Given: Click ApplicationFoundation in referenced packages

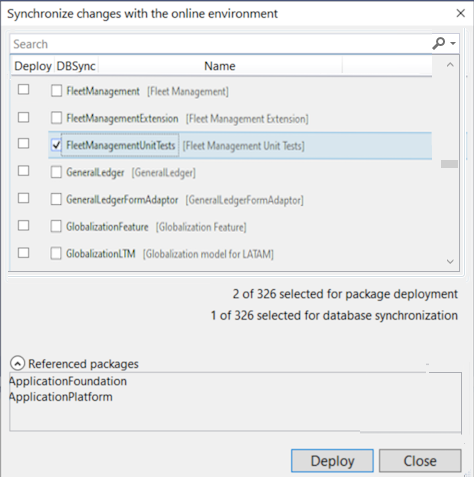Looking at the screenshot, I should tap(68, 381).
